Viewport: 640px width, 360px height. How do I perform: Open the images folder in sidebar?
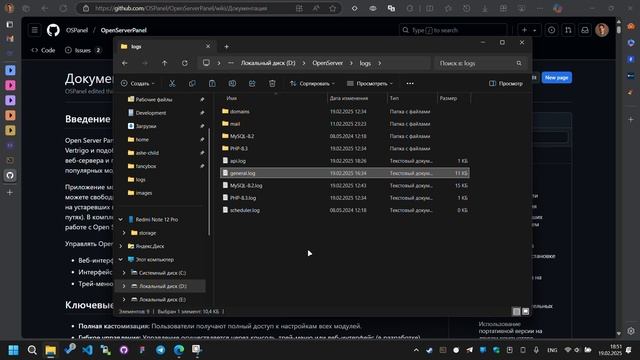[144, 193]
